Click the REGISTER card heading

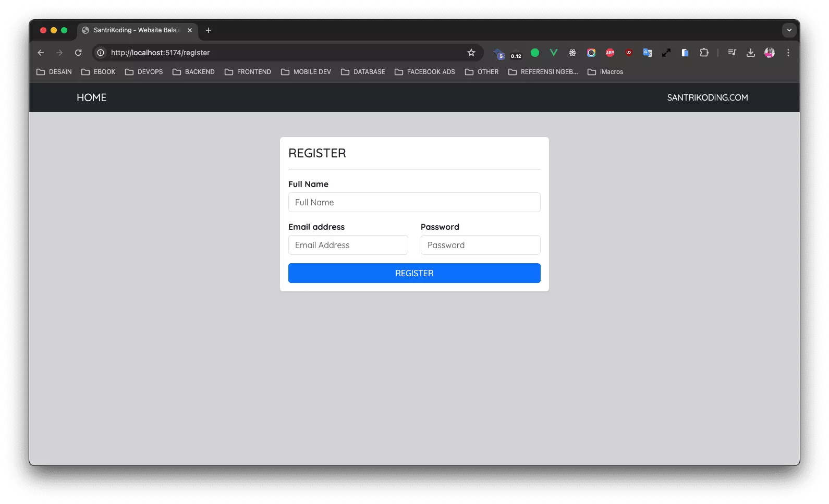[x=317, y=153]
